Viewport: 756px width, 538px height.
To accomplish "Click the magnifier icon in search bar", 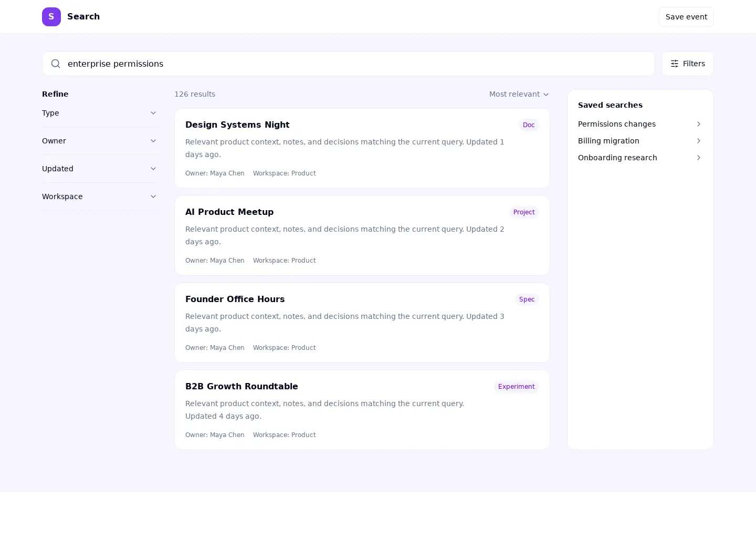I will (56, 64).
